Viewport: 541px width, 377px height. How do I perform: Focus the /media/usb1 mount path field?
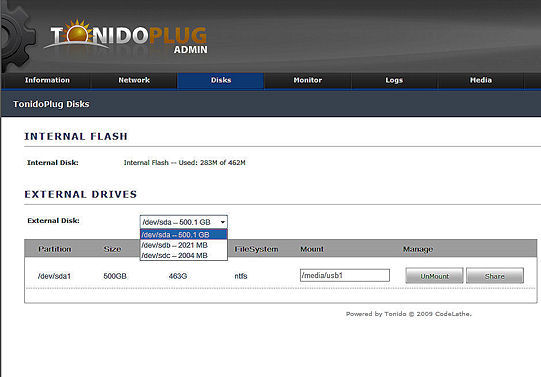(345, 275)
